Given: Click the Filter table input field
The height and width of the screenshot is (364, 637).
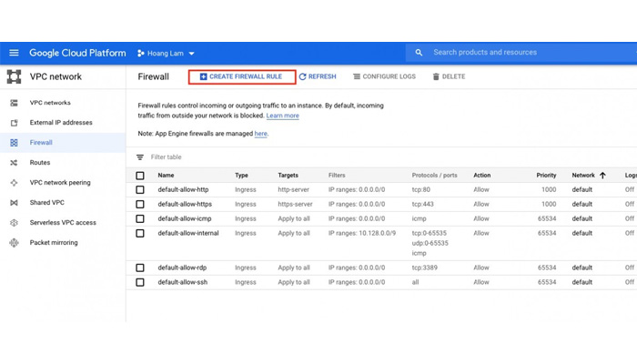Looking at the screenshot, I should click(167, 157).
